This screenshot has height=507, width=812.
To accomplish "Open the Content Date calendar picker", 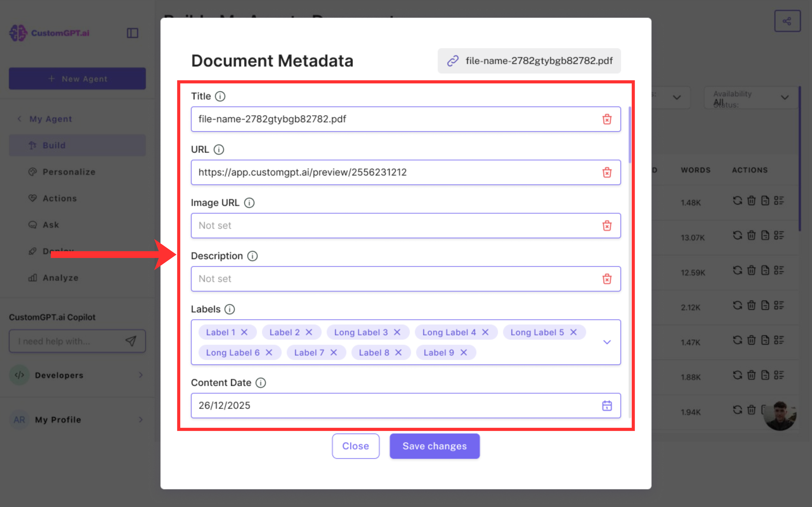I will point(607,406).
